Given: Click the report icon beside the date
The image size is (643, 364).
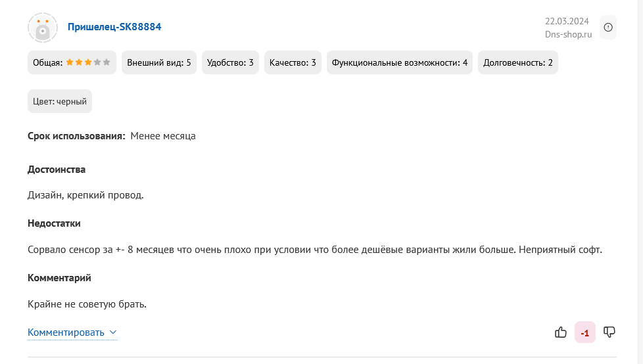Looking at the screenshot, I should click(608, 28).
